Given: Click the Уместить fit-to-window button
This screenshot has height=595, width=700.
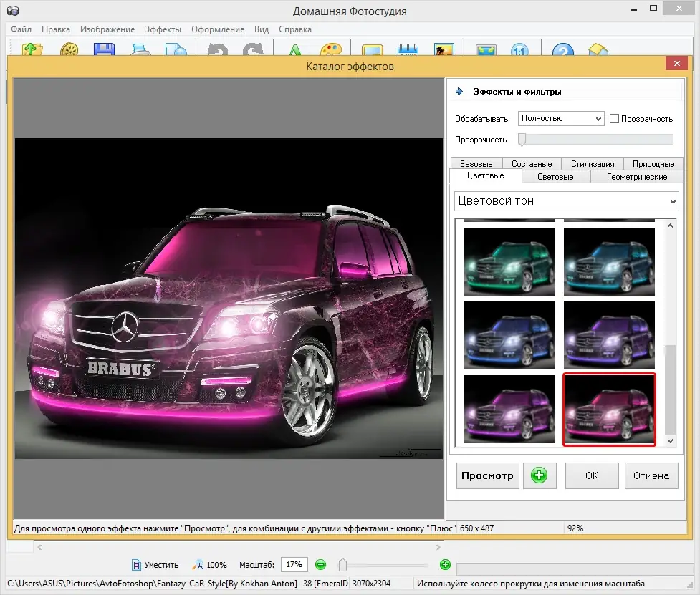Looking at the screenshot, I should click(x=155, y=565).
